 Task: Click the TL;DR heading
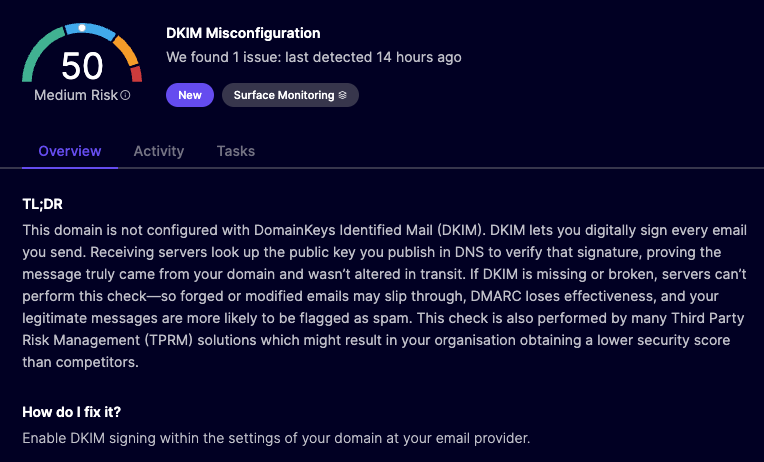click(42, 204)
